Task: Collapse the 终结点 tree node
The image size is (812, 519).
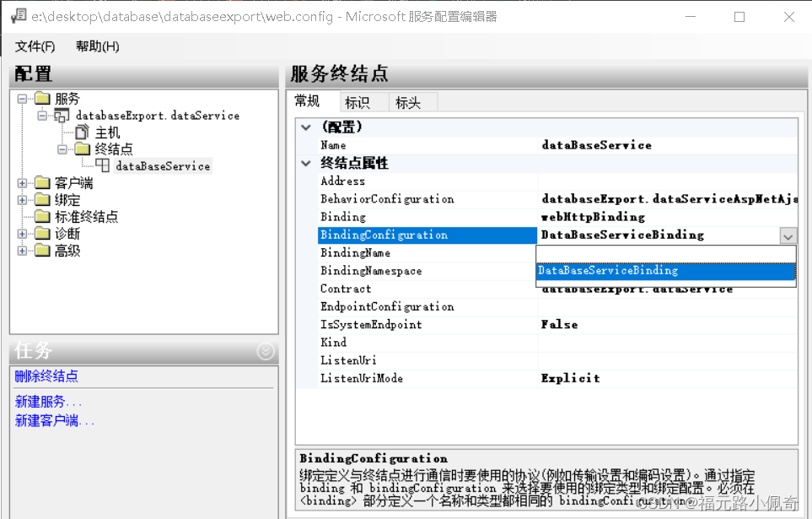Action: point(62,149)
